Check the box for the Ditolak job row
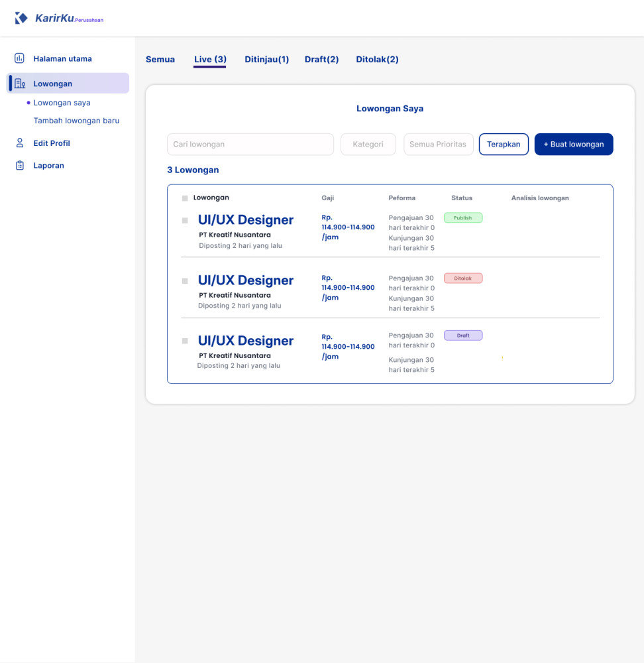The height and width of the screenshot is (663, 644). click(x=185, y=280)
